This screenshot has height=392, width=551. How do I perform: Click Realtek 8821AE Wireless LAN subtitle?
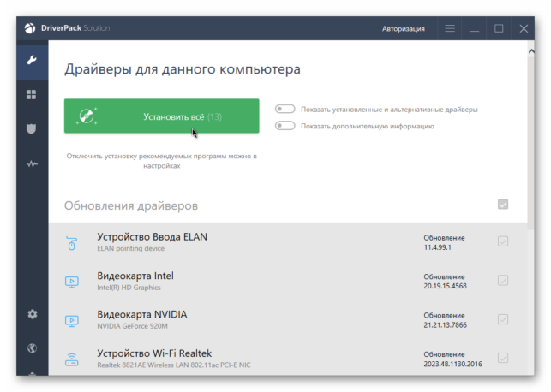[174, 365]
